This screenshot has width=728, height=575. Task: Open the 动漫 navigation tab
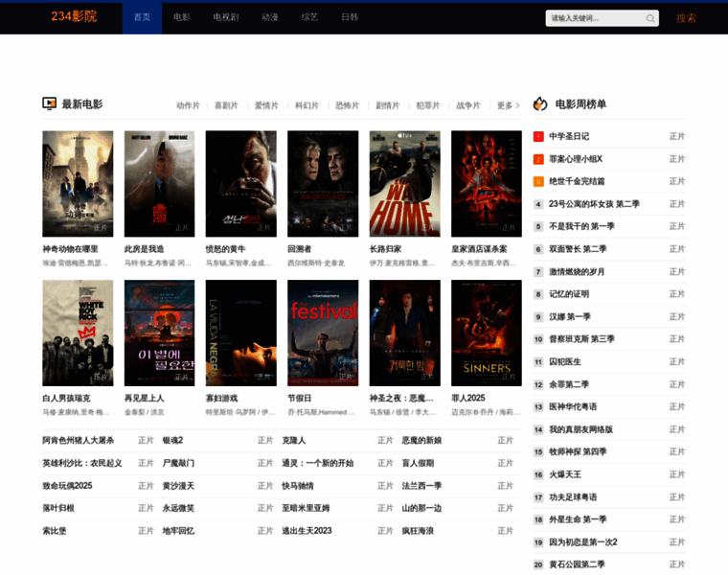click(270, 17)
